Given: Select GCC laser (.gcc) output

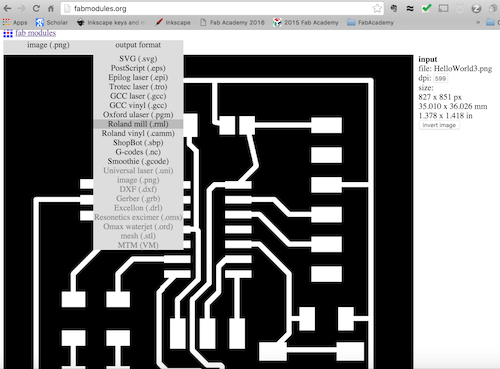Looking at the screenshot, I should (138, 96).
